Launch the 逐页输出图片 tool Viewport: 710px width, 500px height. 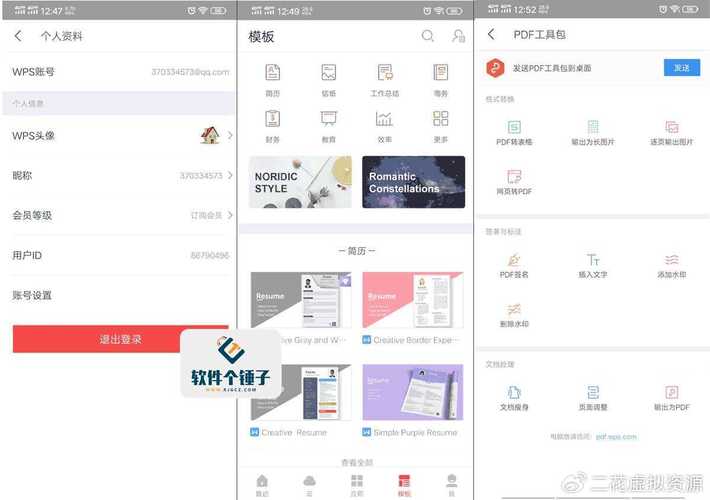point(672,132)
